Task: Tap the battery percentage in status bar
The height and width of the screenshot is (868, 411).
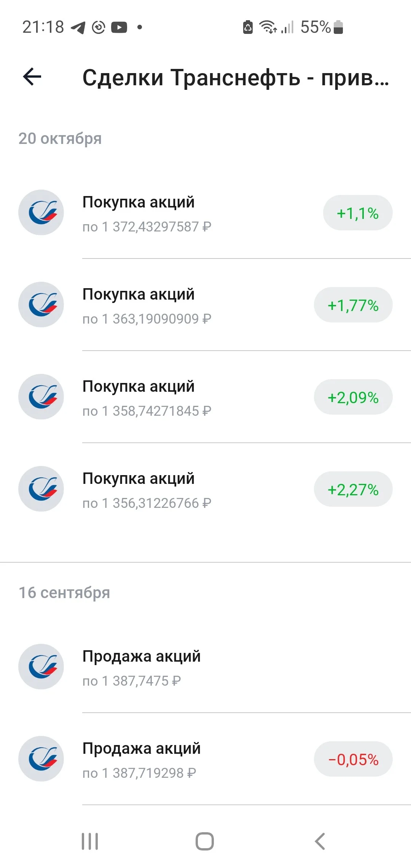Action: (x=315, y=27)
